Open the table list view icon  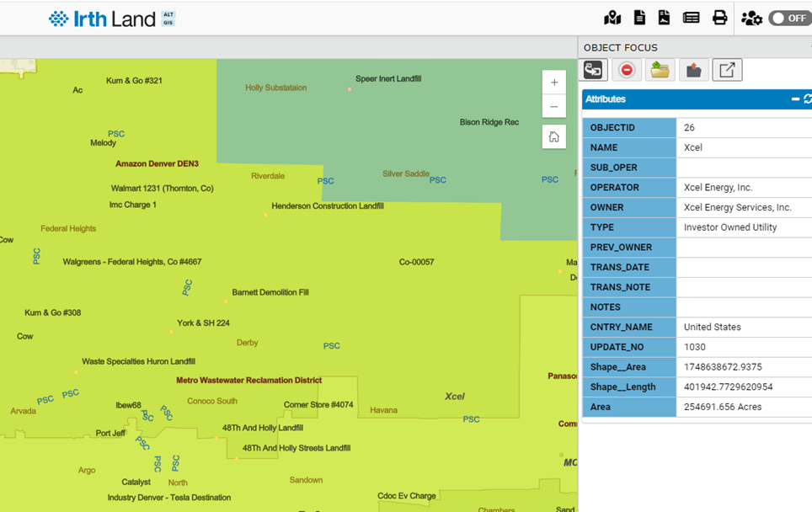pos(691,19)
